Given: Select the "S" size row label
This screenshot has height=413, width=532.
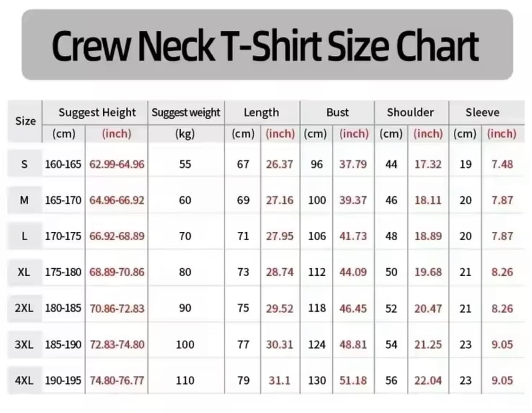Looking at the screenshot, I should (25, 165).
